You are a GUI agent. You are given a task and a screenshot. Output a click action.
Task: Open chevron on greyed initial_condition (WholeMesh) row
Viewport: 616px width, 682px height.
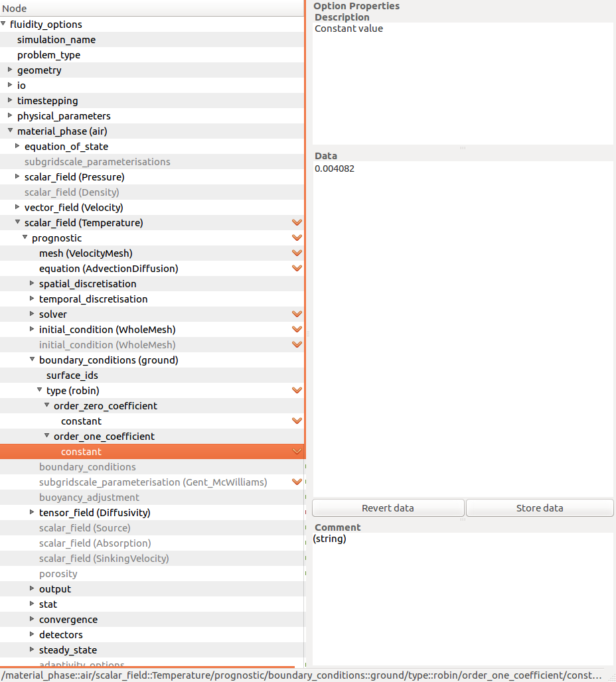297,344
